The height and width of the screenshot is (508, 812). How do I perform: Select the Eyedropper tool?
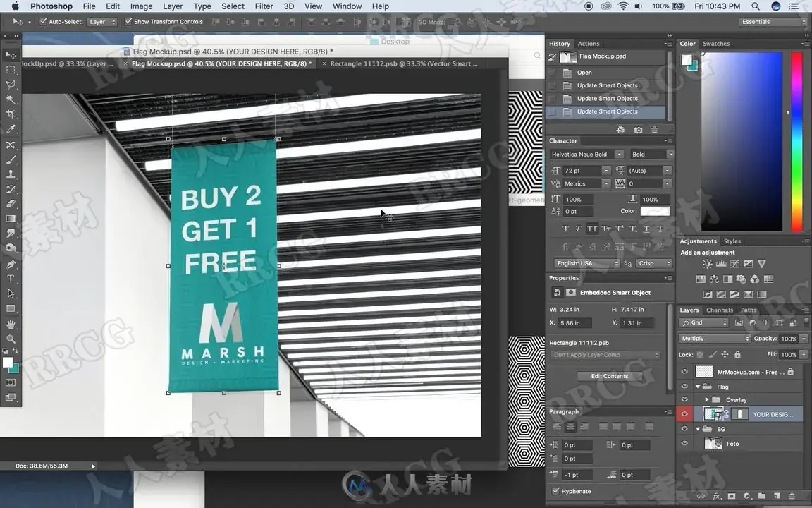click(x=11, y=129)
